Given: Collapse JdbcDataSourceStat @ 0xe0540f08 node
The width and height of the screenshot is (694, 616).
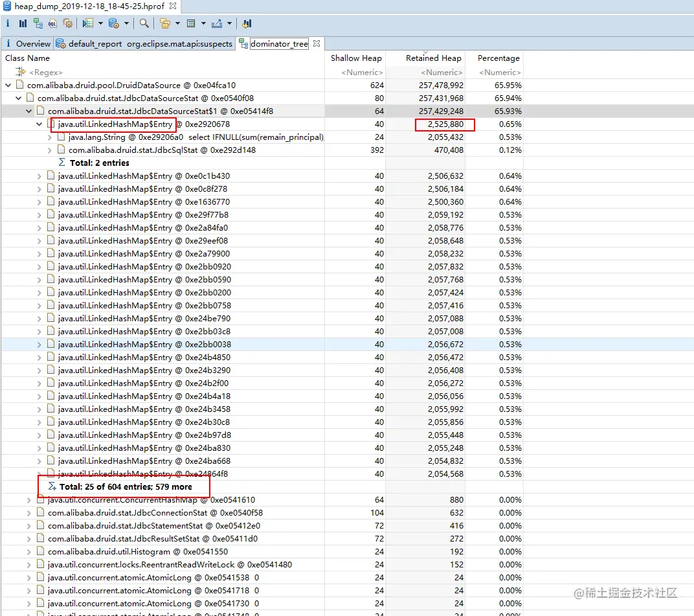Looking at the screenshot, I should coord(18,98).
